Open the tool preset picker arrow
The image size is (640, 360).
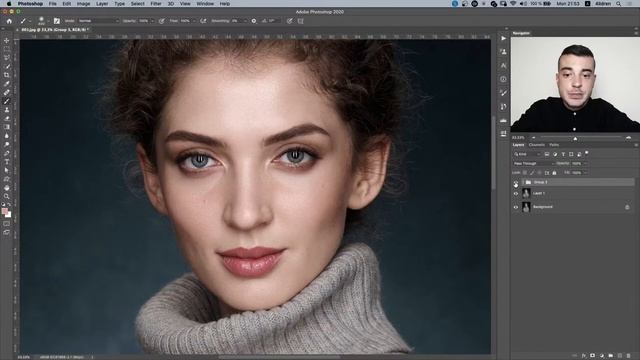tap(29, 21)
